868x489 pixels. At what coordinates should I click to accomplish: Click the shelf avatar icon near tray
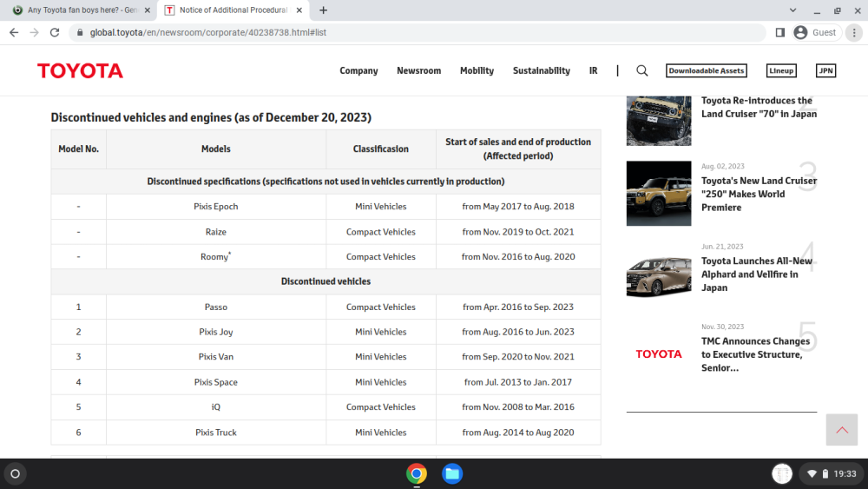coord(782,473)
